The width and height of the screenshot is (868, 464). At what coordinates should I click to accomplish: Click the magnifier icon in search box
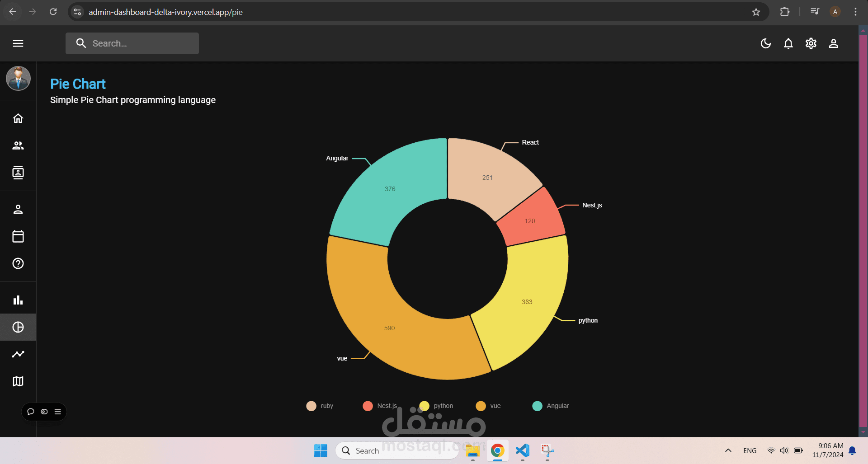[81, 43]
